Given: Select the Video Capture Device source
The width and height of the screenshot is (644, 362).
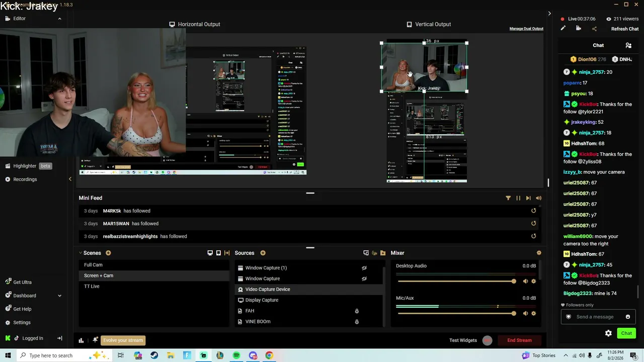Looking at the screenshot, I should point(309,289).
